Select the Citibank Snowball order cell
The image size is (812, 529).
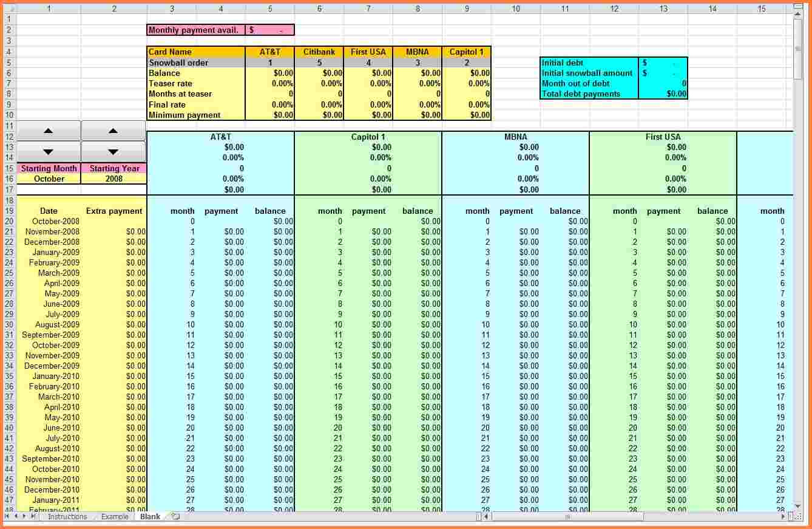click(x=319, y=63)
